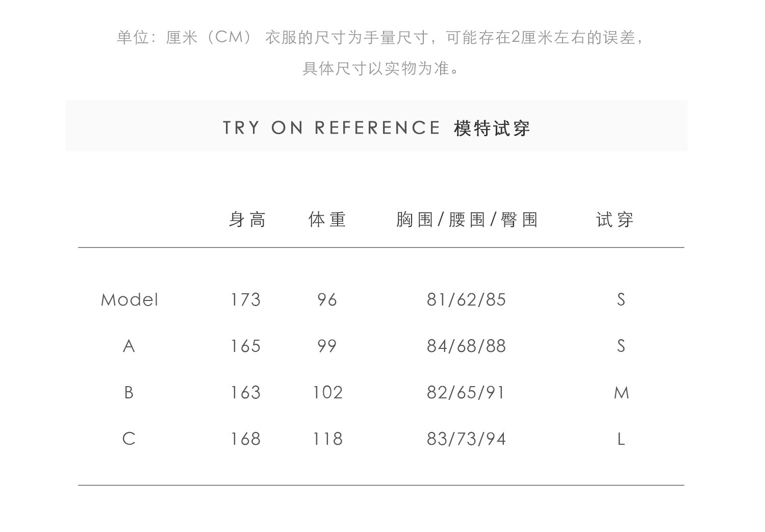Click size M in row B
This screenshot has height=532, width=765.
621,393
